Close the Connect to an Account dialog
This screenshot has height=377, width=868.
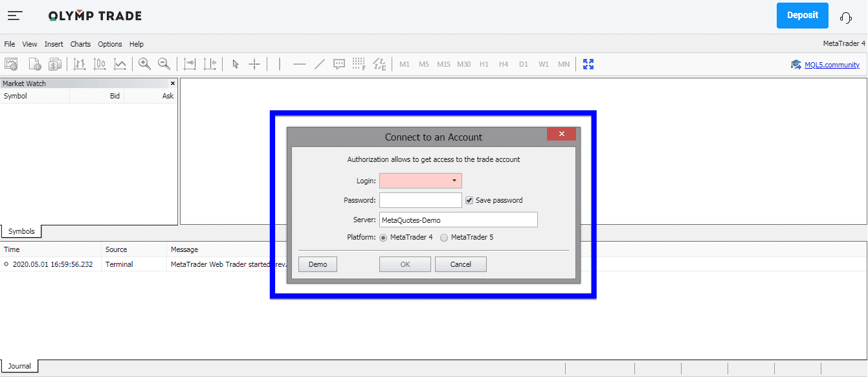tap(561, 134)
